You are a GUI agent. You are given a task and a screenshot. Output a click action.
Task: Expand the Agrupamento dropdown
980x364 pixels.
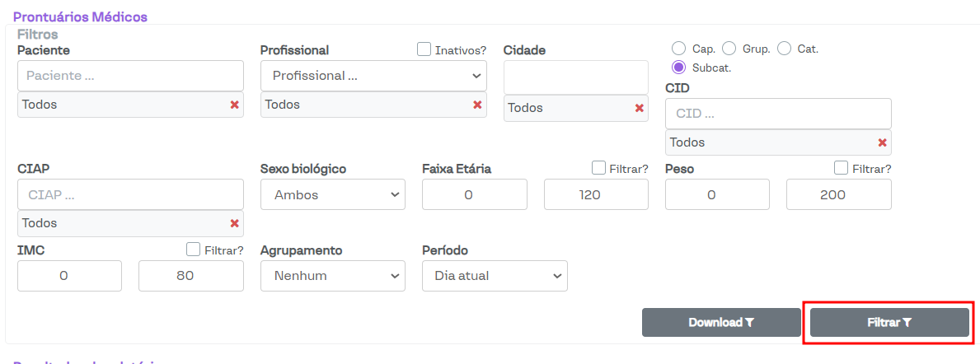pos(333,276)
